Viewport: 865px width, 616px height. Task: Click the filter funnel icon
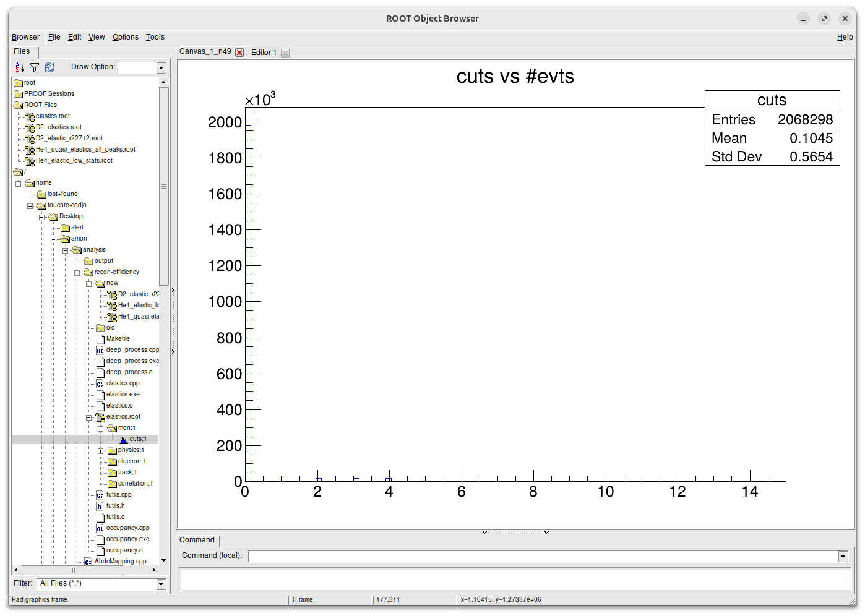click(35, 67)
